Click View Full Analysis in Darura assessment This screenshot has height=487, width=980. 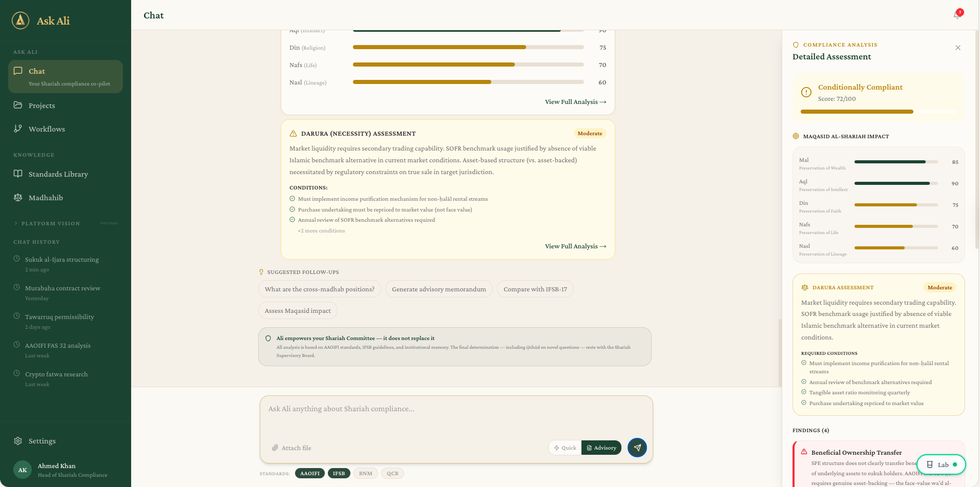(x=575, y=246)
